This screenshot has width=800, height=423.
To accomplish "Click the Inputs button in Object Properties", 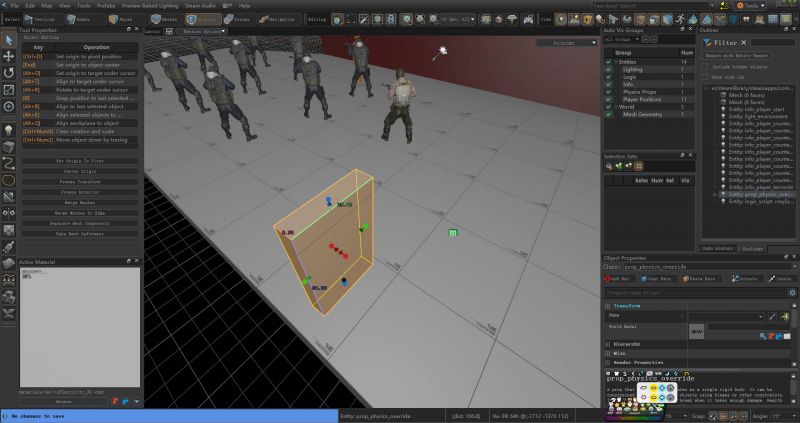I will point(780,279).
